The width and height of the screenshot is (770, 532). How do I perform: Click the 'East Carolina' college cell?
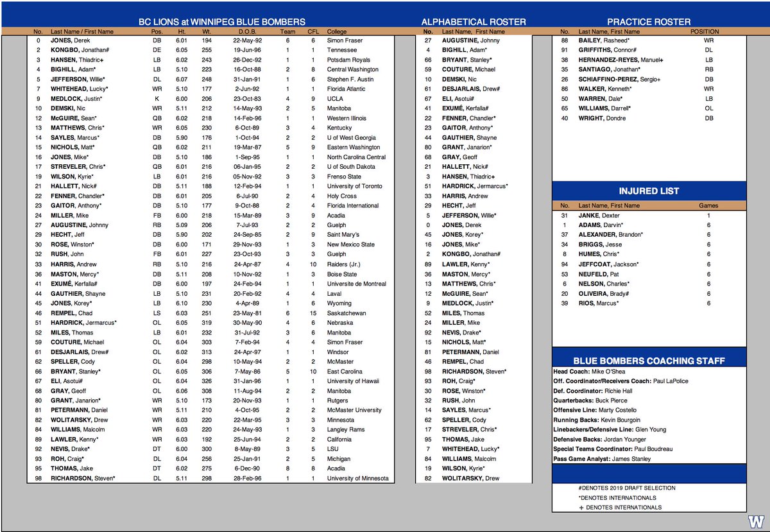345,371
